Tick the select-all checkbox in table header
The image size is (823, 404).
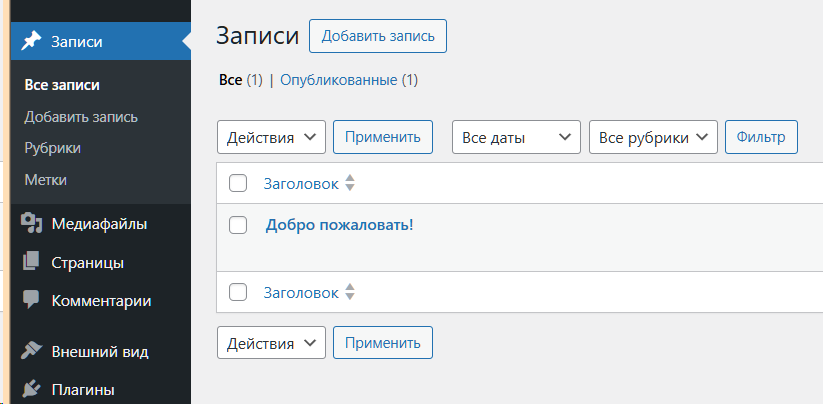point(238,183)
